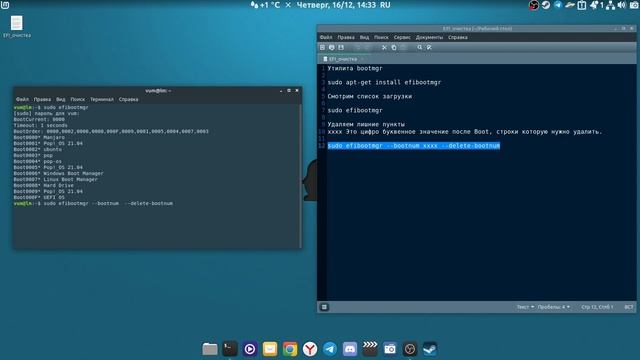Open Правка menu in terminal window

(x=42, y=99)
